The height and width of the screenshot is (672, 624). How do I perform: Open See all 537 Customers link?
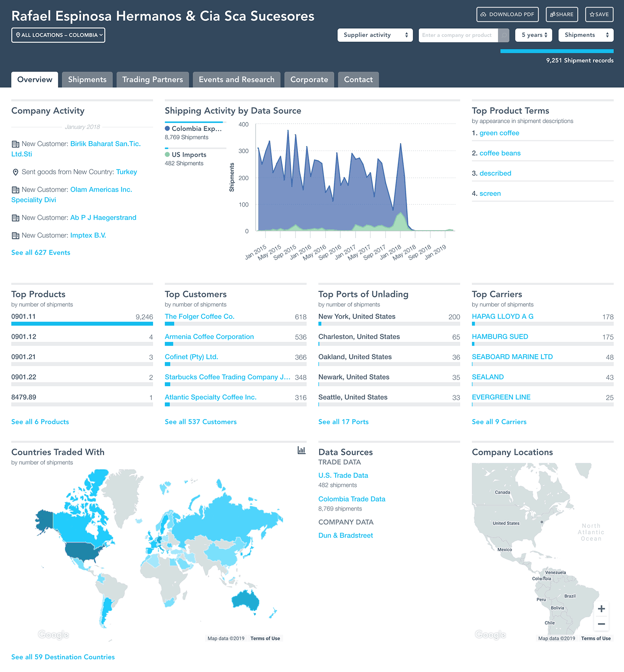(200, 422)
